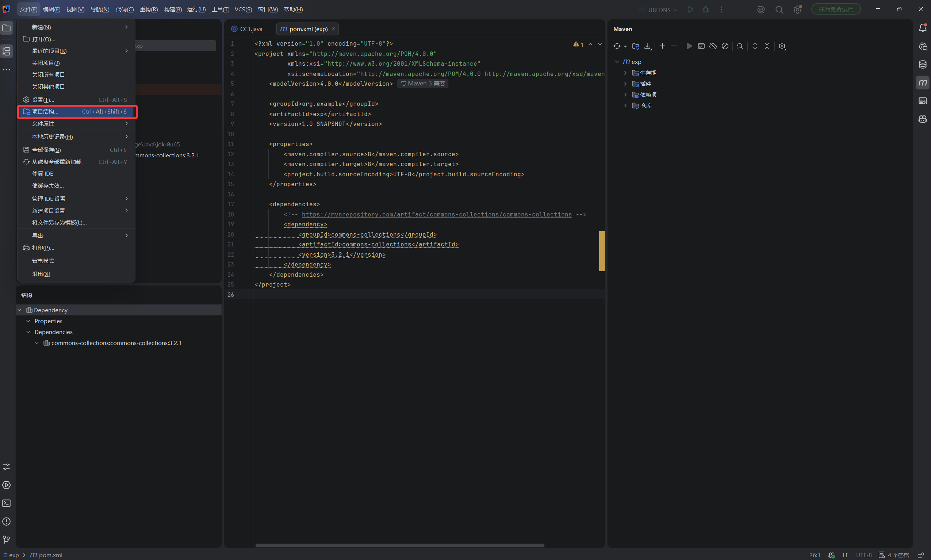Image resolution: width=931 pixels, height=560 pixels.
Task: Expand the 依赖项 node in Maven
Action: tap(625, 94)
